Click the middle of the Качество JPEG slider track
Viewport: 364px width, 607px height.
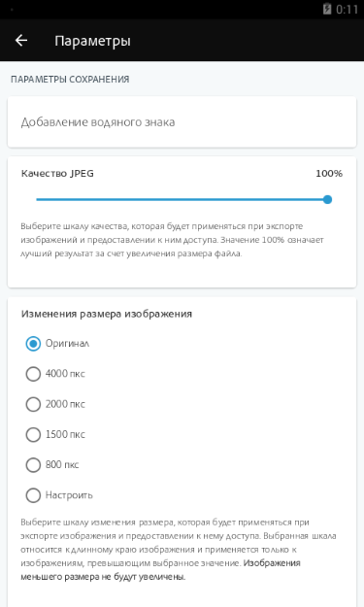(x=182, y=200)
